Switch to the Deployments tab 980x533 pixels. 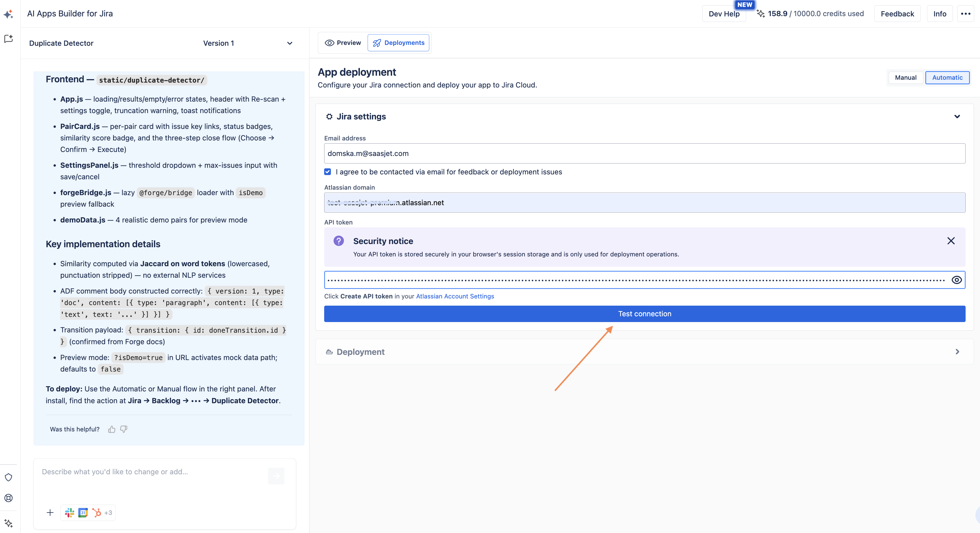point(398,43)
